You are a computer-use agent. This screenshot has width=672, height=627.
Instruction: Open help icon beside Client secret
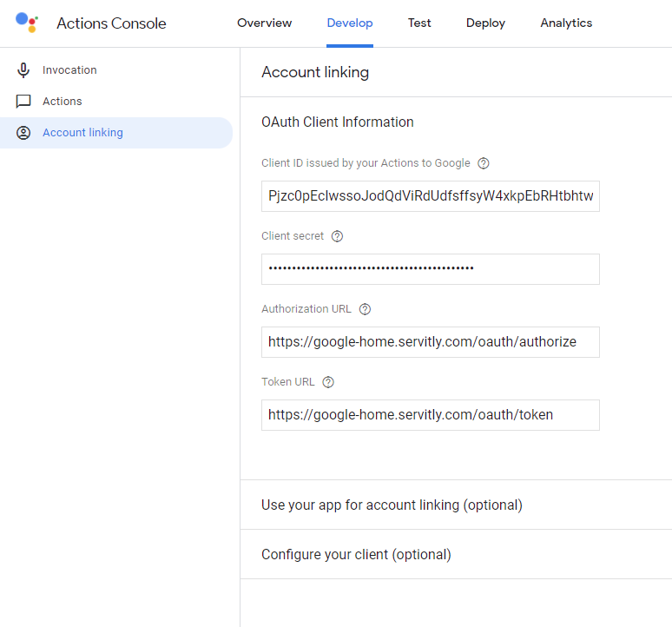338,236
